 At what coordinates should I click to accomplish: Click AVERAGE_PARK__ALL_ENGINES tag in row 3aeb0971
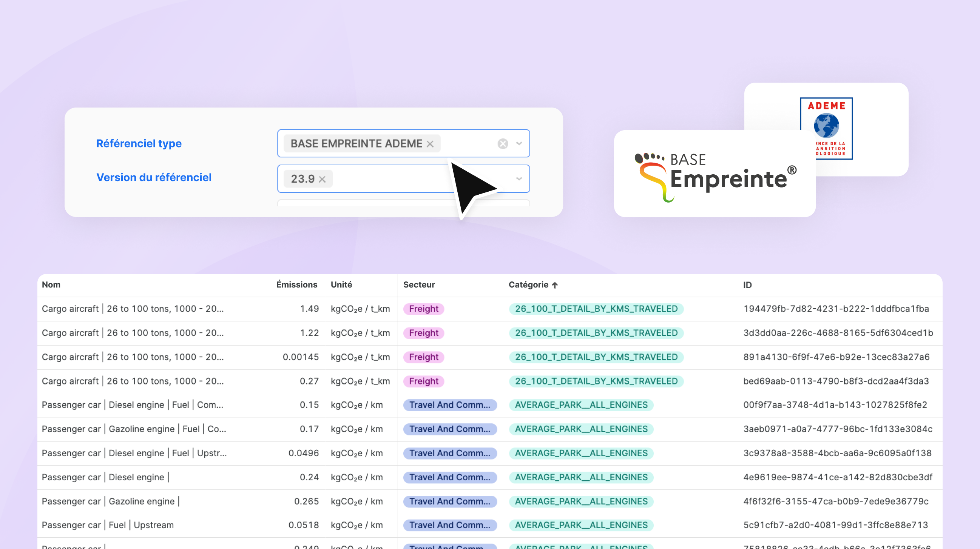click(x=581, y=429)
